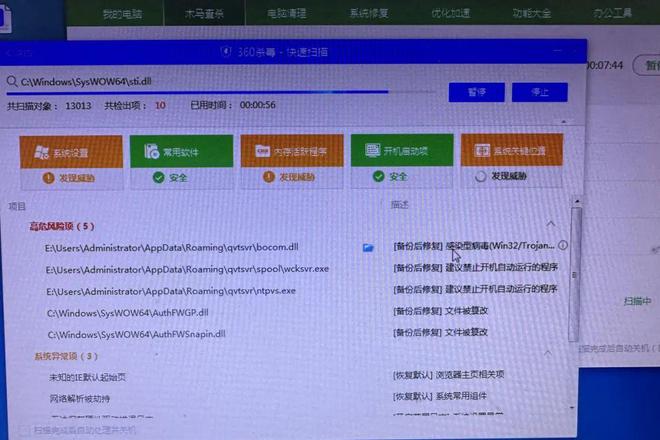Click the green 安全 check mark under 开机启动项
660x440 pixels.
[379, 176]
